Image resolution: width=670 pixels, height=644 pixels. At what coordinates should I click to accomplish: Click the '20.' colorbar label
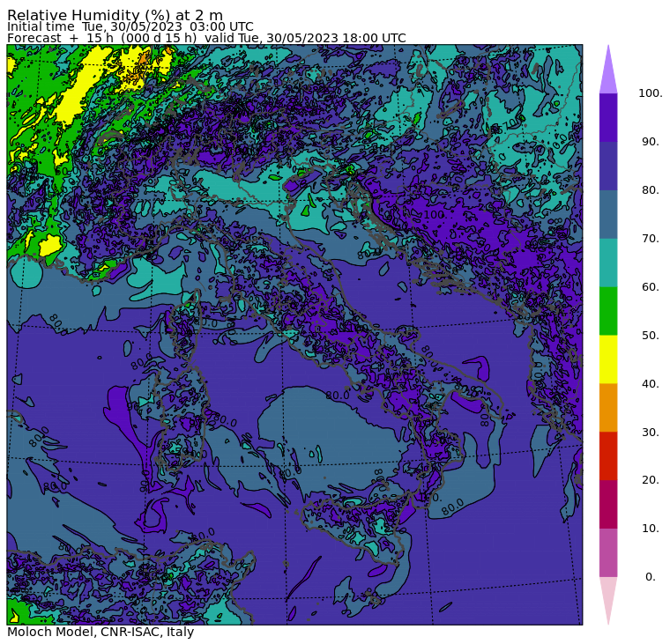point(650,480)
